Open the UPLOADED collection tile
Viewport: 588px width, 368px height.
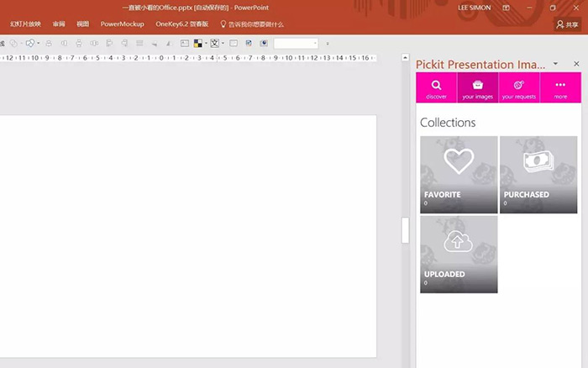pos(459,255)
